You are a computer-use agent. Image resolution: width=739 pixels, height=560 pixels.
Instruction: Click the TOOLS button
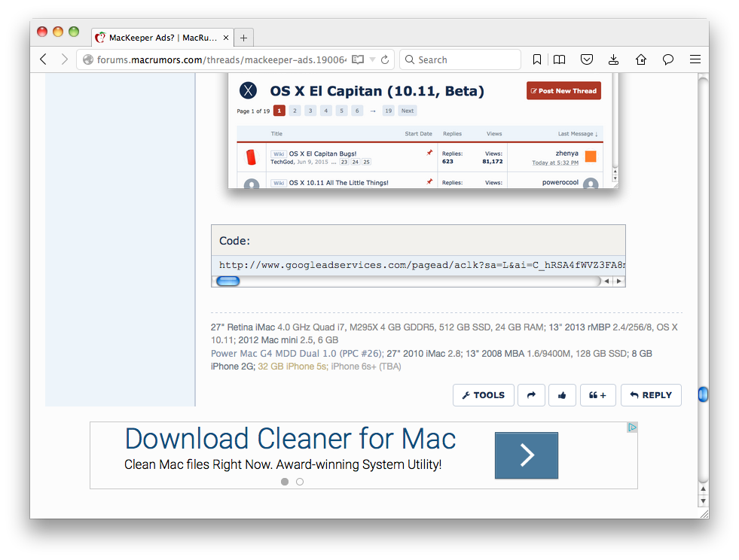point(484,395)
